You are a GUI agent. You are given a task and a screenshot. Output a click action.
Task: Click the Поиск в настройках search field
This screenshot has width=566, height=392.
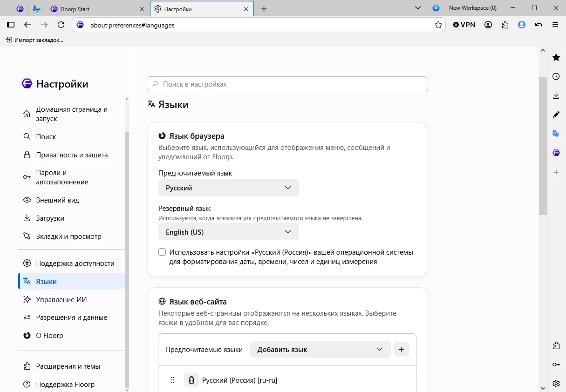pos(287,84)
